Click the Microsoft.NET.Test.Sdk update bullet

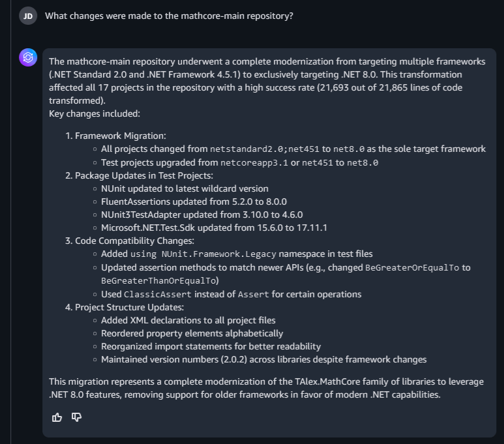click(214, 228)
